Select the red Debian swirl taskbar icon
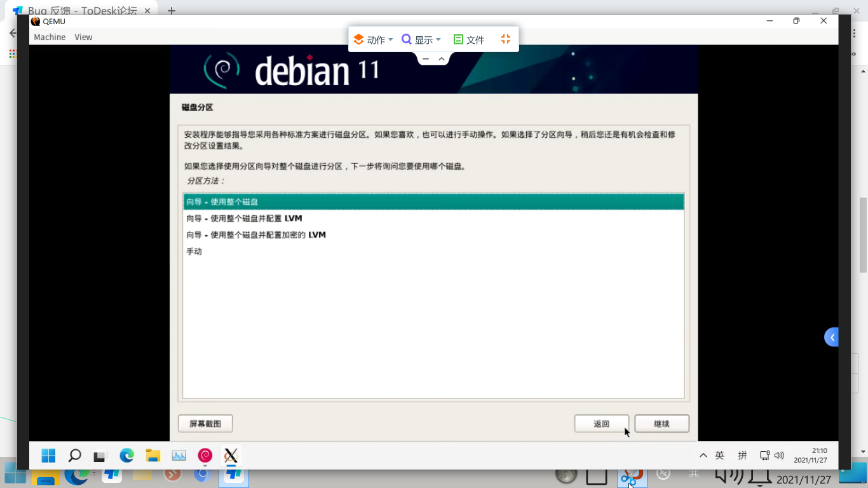Image resolution: width=868 pixels, height=488 pixels. click(205, 455)
